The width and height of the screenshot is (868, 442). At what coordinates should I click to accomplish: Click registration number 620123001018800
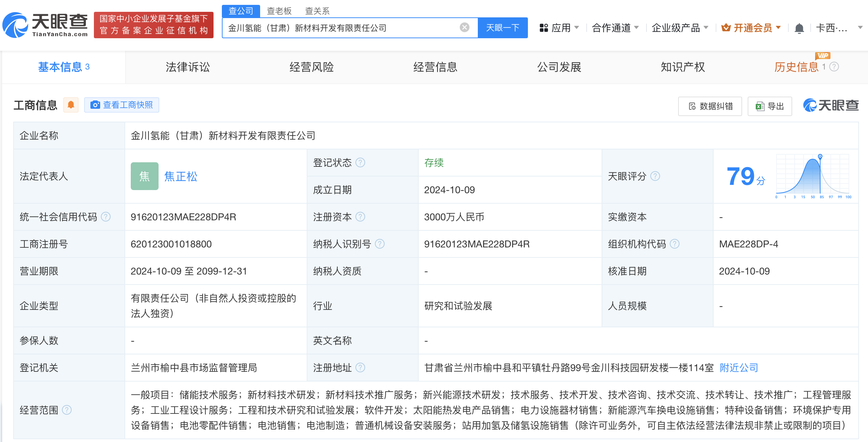coord(171,244)
